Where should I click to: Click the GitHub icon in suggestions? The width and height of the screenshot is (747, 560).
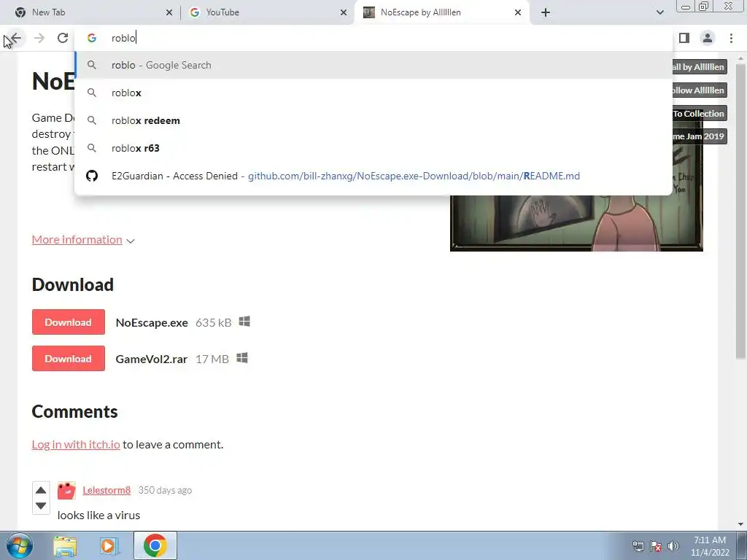pos(92,176)
